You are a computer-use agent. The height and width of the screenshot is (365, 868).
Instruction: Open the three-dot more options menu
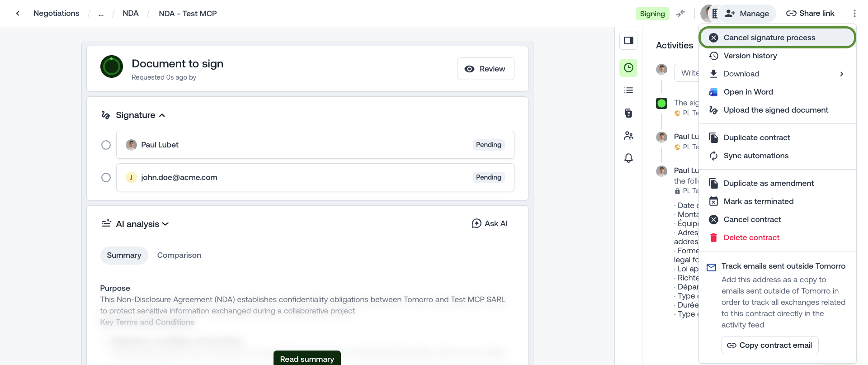(x=854, y=14)
